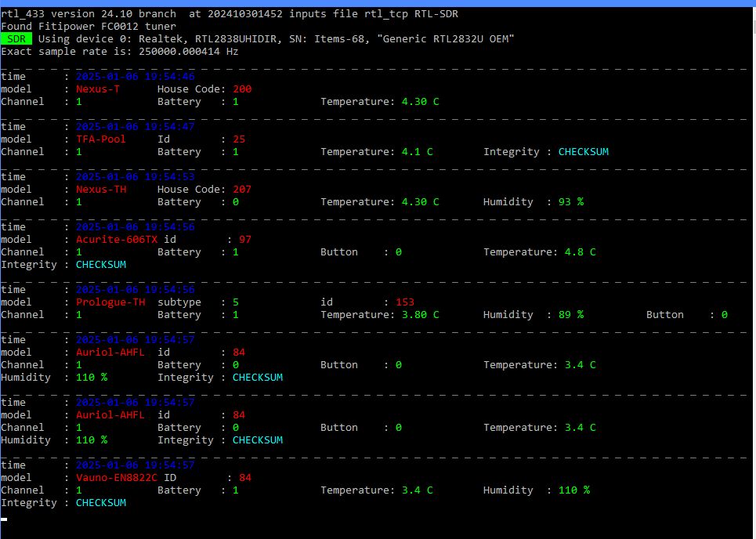Select the Vauno-EN8822C model name
Viewport: 756px width, 539px height.
[116, 478]
